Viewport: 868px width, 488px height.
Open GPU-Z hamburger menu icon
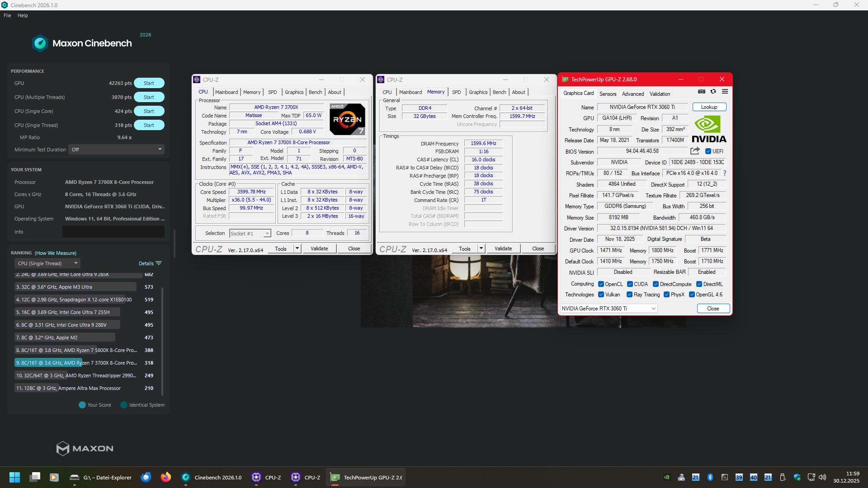pyautogui.click(x=725, y=91)
